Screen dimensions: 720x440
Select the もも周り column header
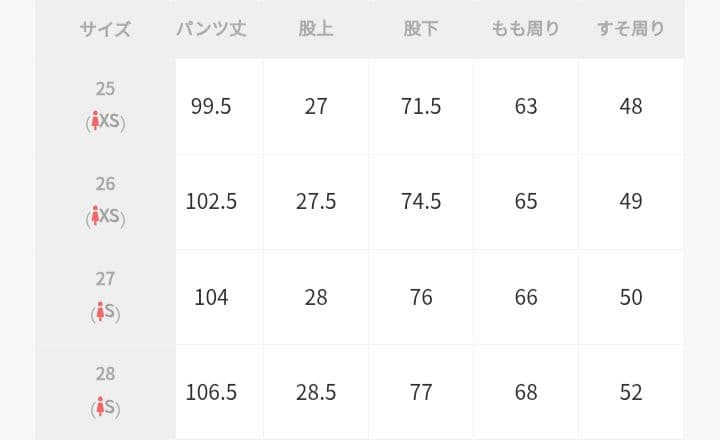tap(526, 29)
